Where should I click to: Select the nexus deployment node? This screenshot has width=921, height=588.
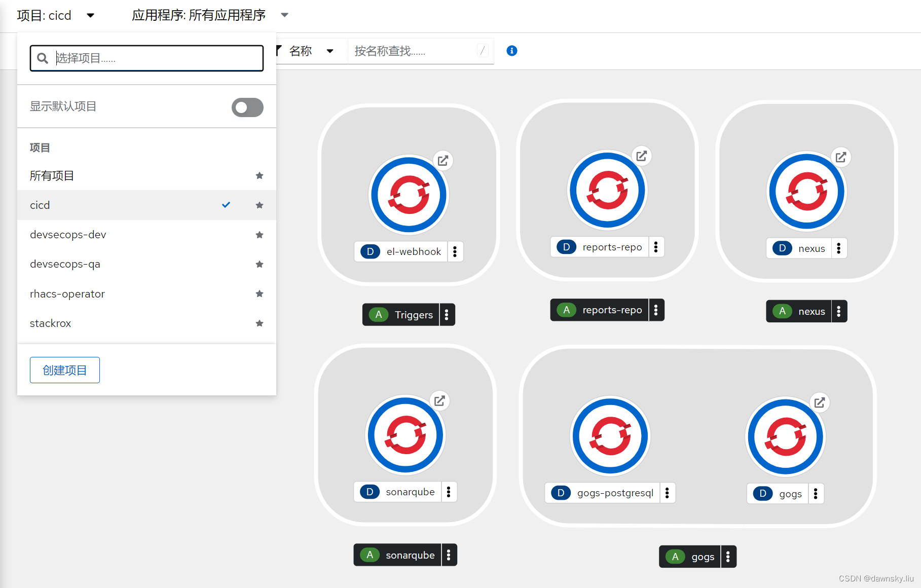pyautogui.click(x=806, y=192)
